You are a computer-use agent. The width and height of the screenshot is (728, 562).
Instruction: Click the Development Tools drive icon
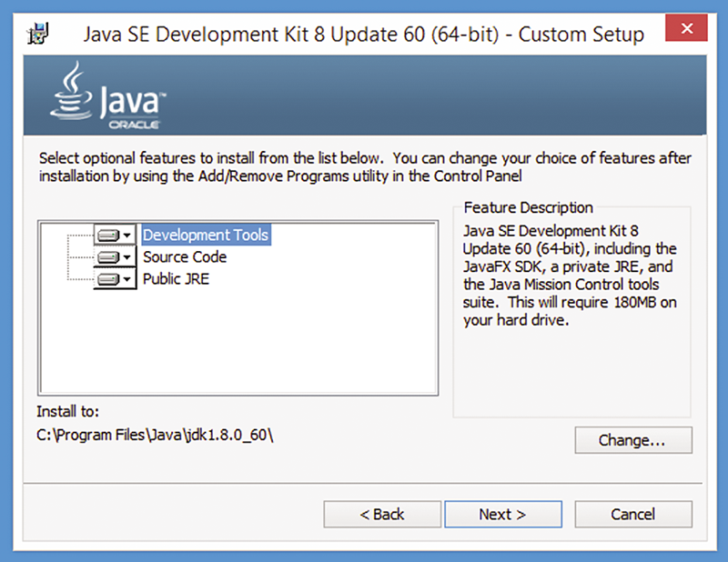pyautogui.click(x=108, y=236)
